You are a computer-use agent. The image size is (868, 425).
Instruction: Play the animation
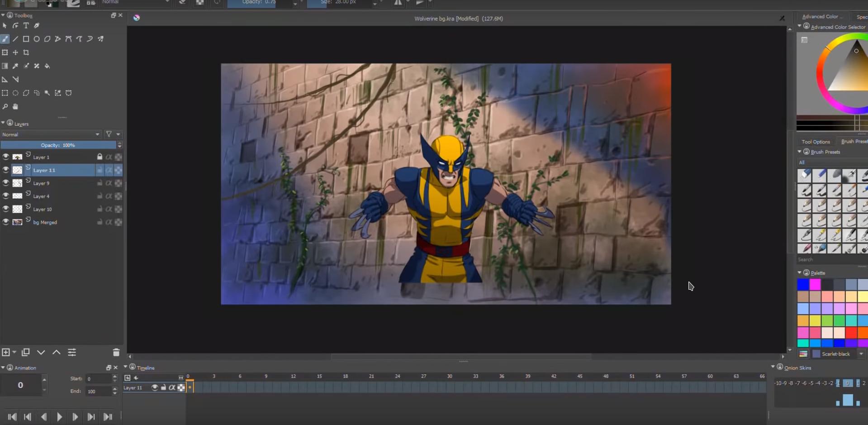coord(59,417)
